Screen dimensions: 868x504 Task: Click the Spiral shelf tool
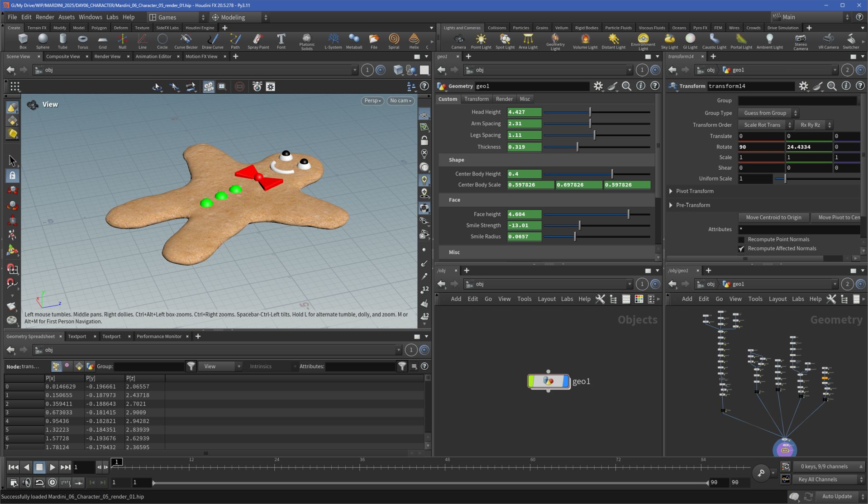pyautogui.click(x=394, y=41)
